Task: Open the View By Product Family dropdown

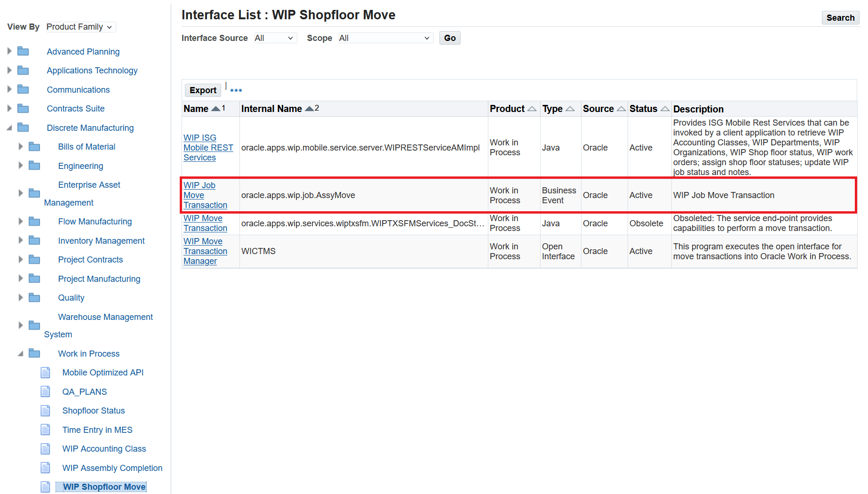Action: point(80,27)
